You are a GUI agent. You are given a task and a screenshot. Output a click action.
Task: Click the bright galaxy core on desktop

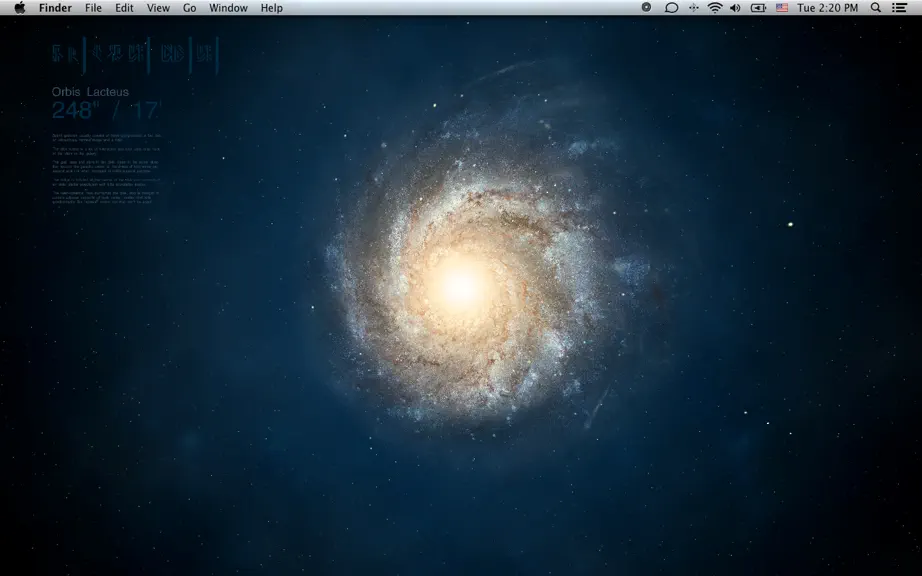coord(462,287)
